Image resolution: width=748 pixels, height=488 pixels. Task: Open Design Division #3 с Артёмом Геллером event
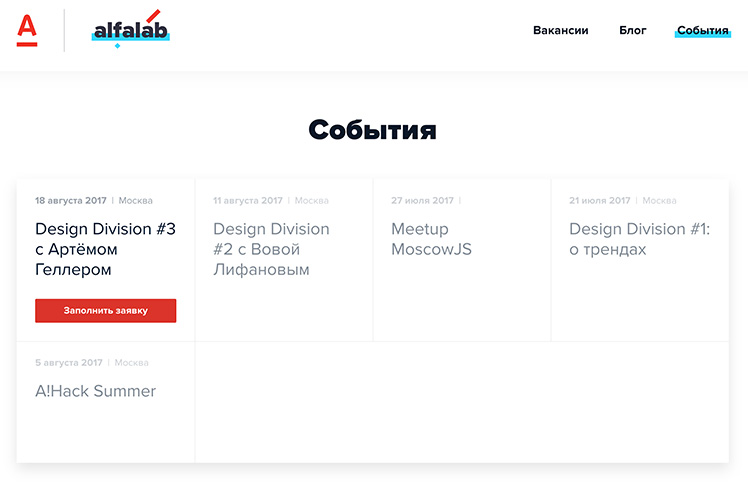(x=105, y=249)
